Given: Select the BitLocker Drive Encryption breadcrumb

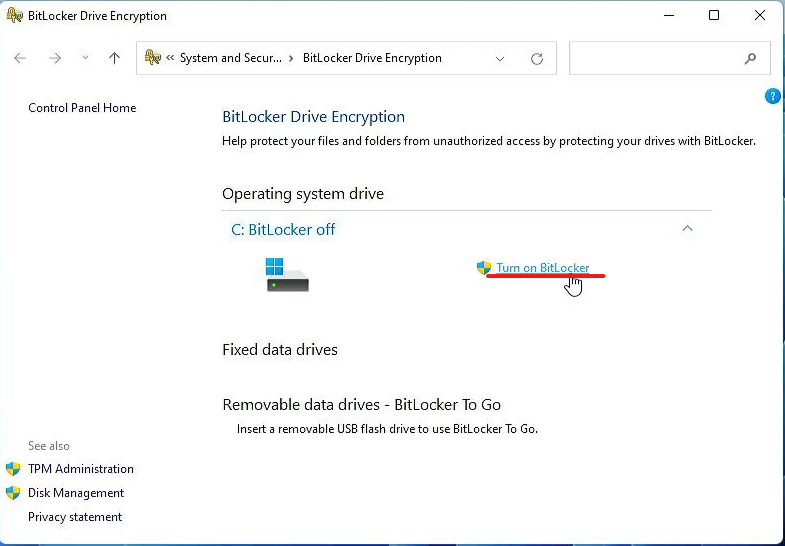Looking at the screenshot, I should click(372, 58).
